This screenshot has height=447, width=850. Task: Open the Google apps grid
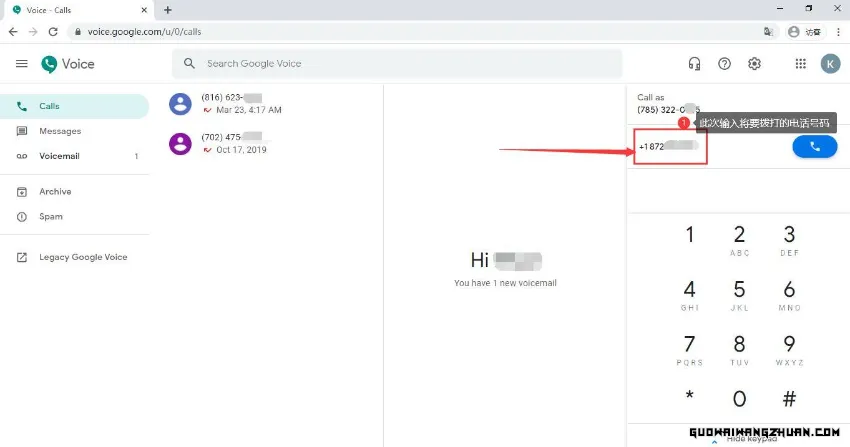coord(800,64)
